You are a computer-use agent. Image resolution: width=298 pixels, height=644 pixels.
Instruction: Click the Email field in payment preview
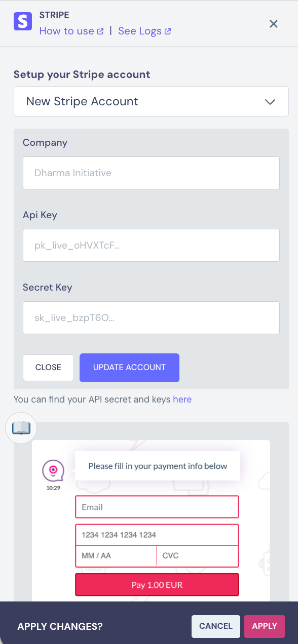pyautogui.click(x=157, y=507)
